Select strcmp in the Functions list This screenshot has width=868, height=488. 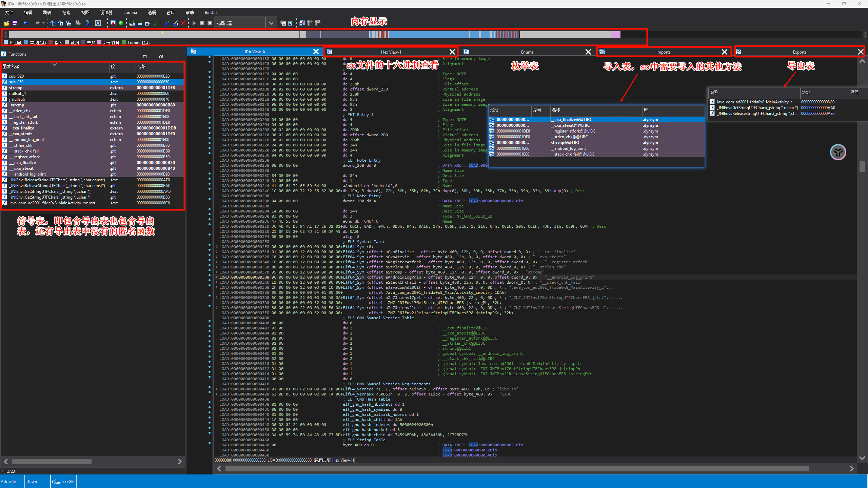point(16,88)
